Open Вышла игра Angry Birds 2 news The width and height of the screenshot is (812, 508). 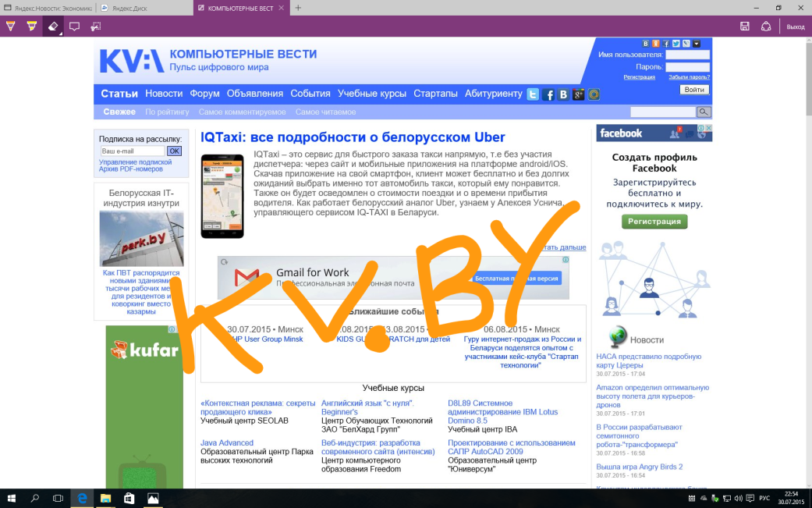(x=639, y=467)
